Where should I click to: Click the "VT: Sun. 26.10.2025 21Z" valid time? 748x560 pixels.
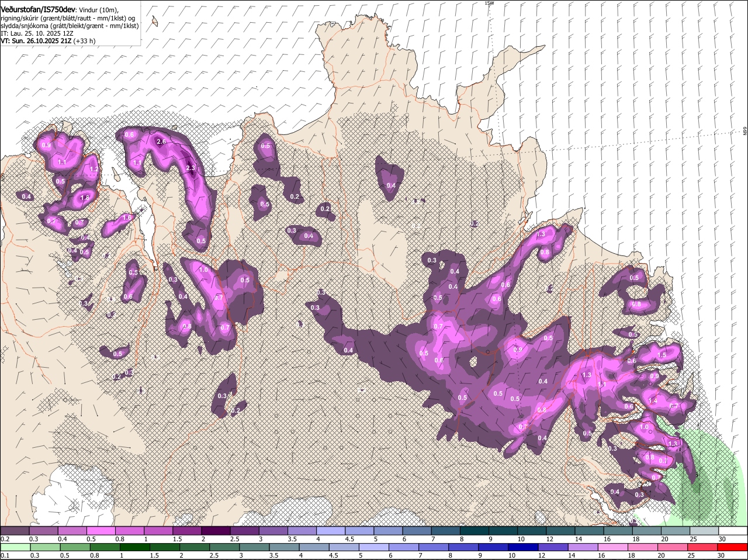[36, 41]
